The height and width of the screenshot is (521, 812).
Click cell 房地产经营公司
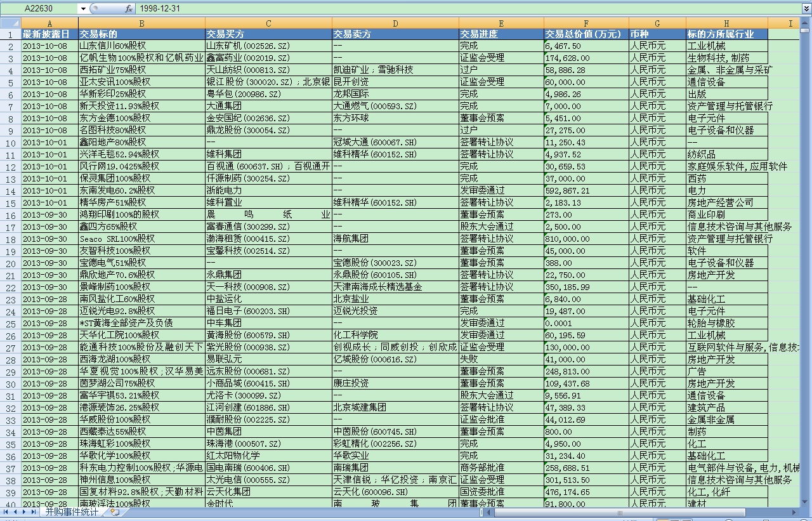point(727,203)
